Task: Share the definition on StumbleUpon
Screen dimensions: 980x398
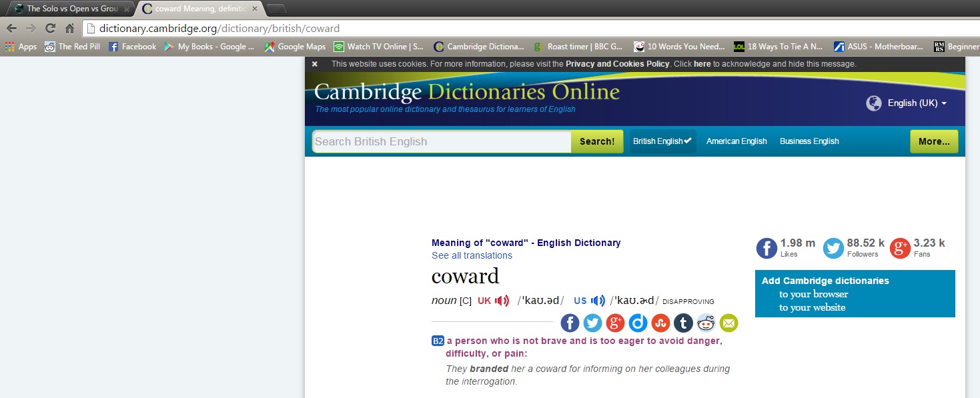Action: pyautogui.click(x=660, y=323)
